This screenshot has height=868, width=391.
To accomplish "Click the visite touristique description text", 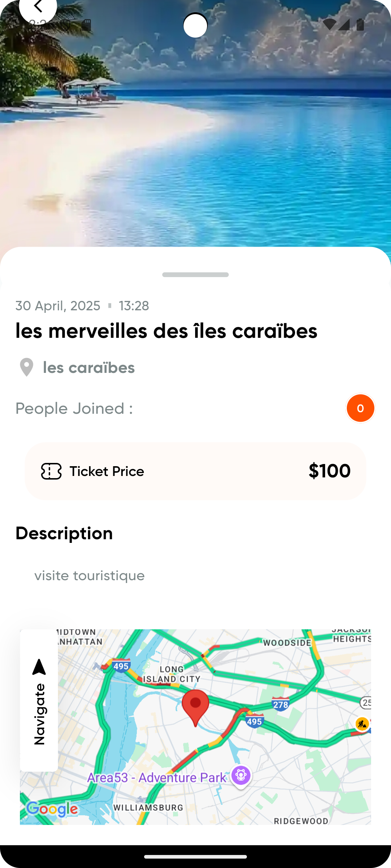I will (x=89, y=575).
